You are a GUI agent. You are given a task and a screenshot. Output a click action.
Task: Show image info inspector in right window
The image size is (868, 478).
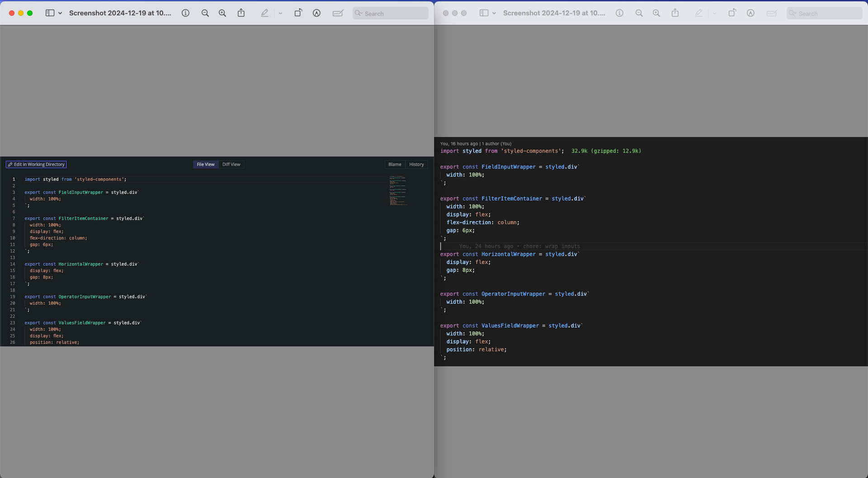619,13
